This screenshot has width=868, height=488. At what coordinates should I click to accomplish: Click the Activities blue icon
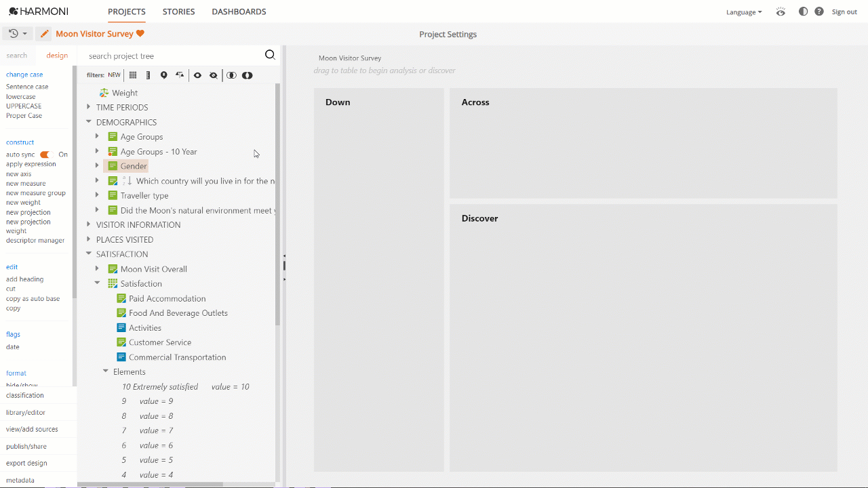coord(121,328)
